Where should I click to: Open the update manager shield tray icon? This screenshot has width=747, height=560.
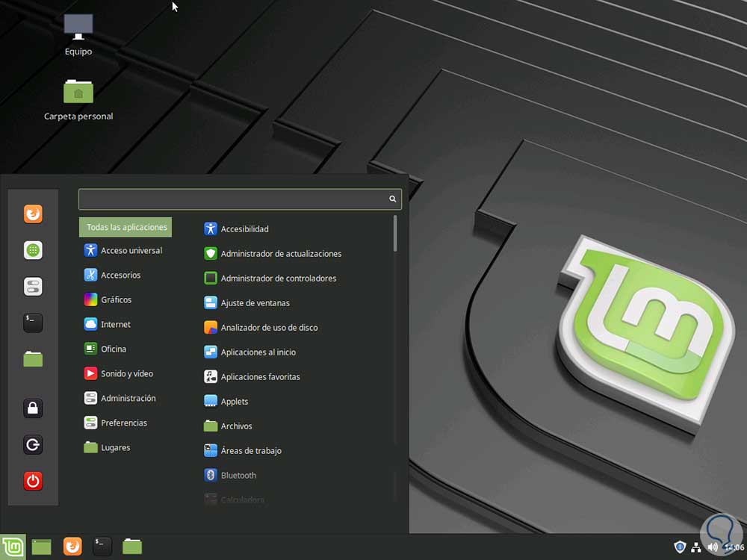click(680, 547)
